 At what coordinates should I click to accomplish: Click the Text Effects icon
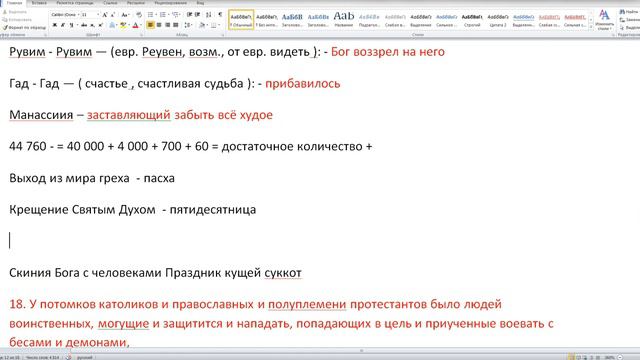[x=112, y=25]
